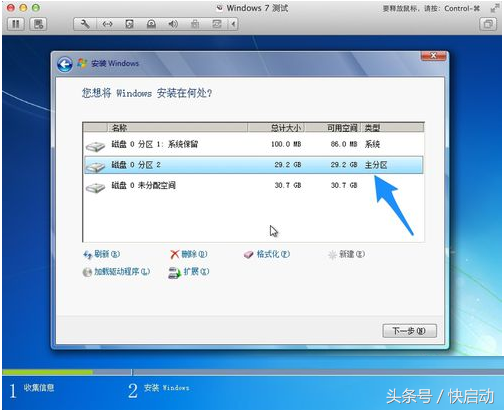Click the macOS yellow minimize button
Screen dimensions: 504x410
23,8
